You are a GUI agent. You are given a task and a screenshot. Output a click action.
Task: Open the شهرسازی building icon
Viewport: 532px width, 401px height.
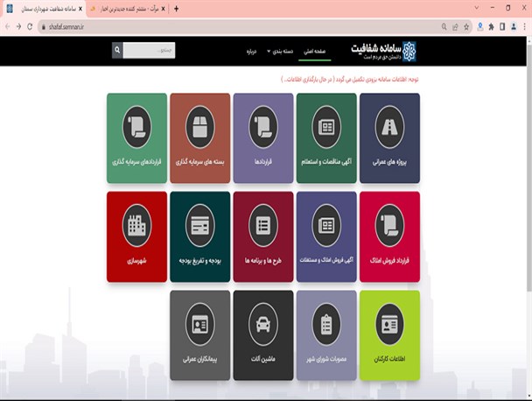click(136, 226)
